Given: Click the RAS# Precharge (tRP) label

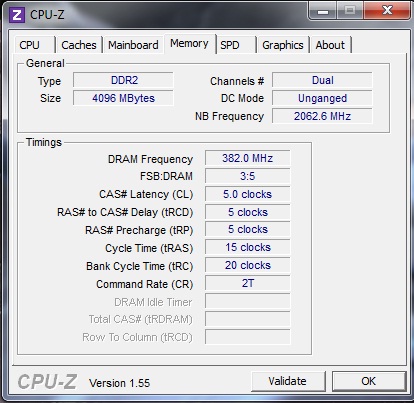Looking at the screenshot, I should 139,230.
